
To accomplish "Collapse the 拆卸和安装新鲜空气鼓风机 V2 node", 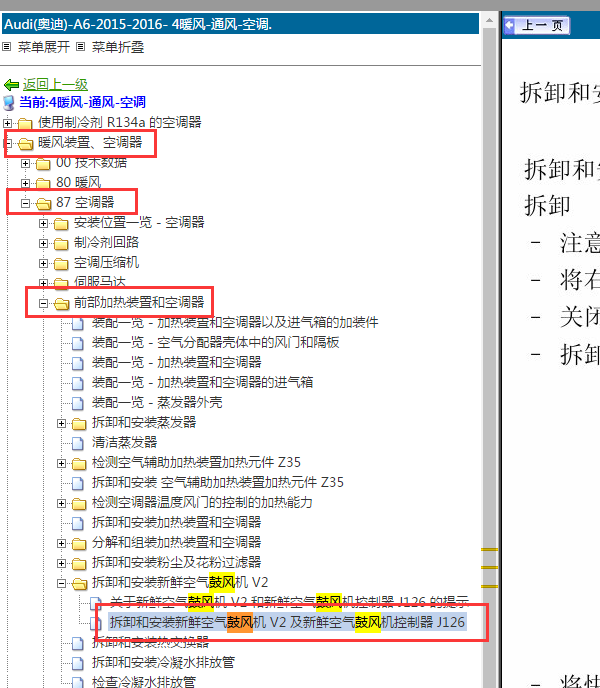I will coord(61,584).
